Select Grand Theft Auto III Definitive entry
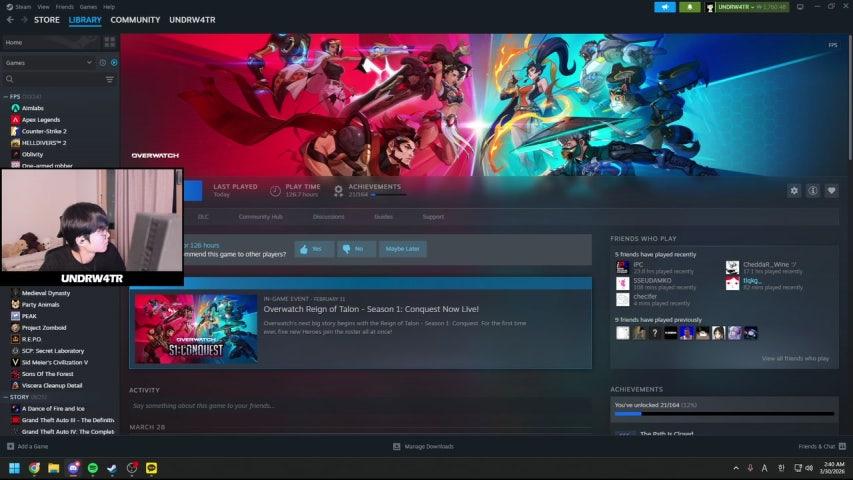Image resolution: width=853 pixels, height=480 pixels. pyautogui.click(x=67, y=420)
